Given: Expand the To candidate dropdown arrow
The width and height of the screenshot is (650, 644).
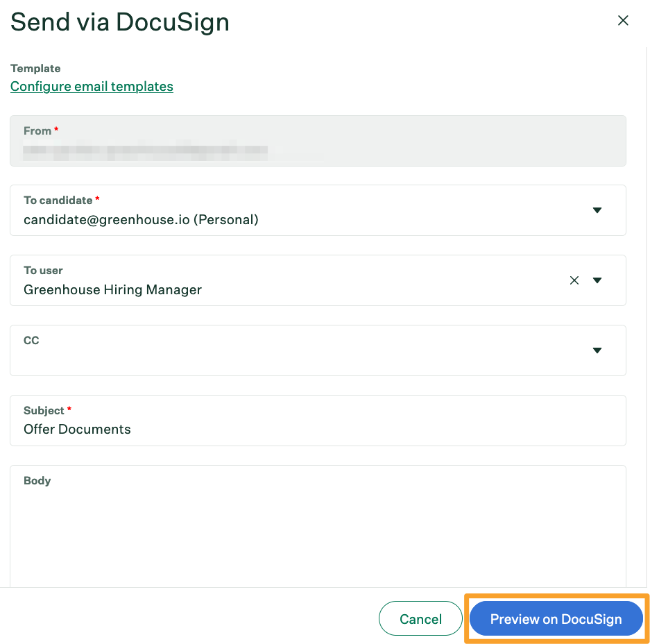Looking at the screenshot, I should coord(597,210).
